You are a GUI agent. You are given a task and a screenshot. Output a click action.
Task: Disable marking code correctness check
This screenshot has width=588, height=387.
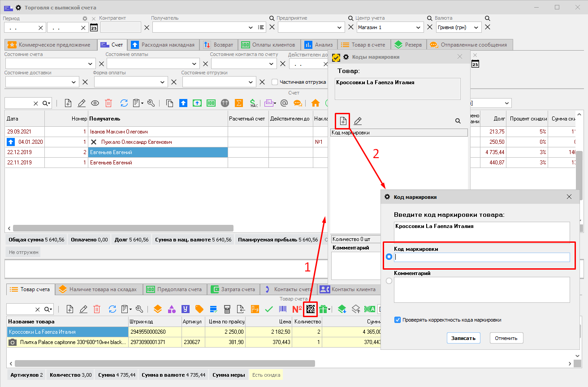pyautogui.click(x=398, y=320)
